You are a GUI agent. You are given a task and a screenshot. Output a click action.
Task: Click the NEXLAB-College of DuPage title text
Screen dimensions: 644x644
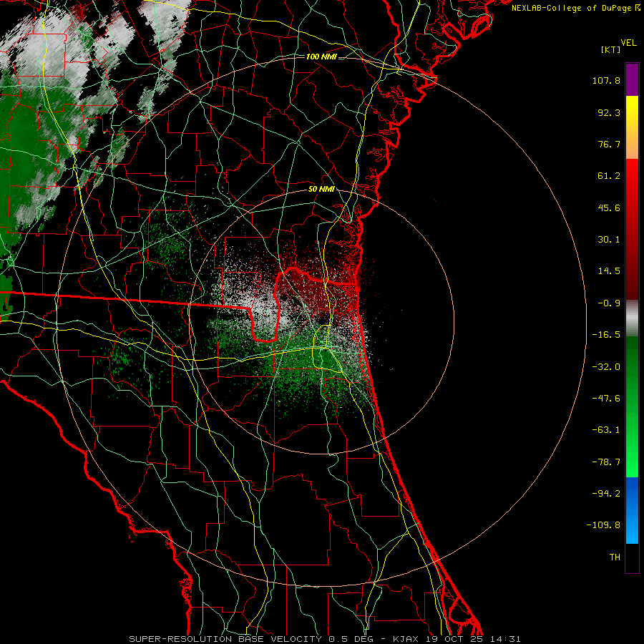coord(575,8)
